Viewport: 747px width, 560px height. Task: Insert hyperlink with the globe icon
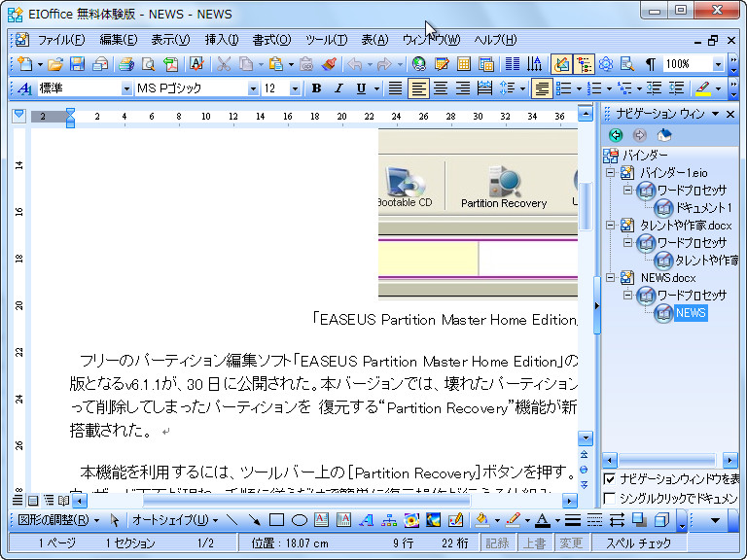coord(419,64)
